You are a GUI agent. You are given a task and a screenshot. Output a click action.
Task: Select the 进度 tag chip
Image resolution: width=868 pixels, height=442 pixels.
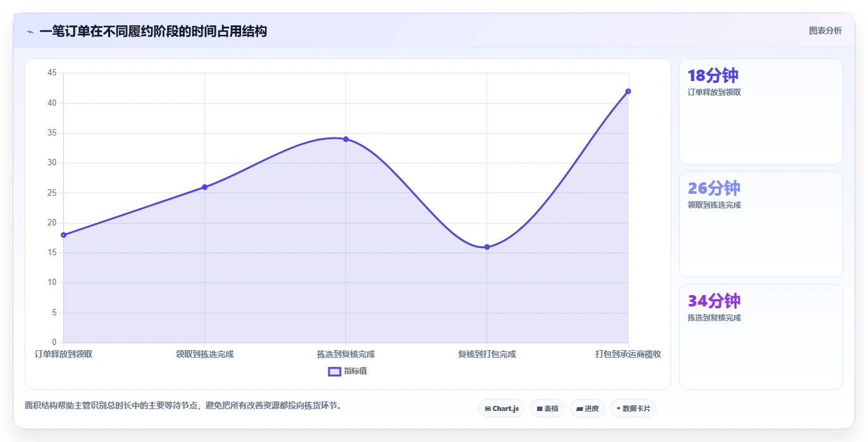point(587,408)
